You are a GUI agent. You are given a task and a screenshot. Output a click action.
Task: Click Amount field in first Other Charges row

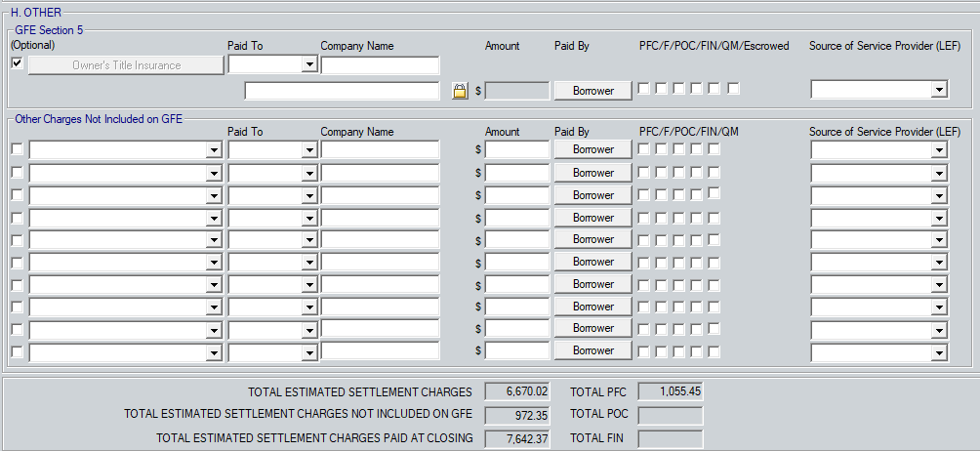point(517,149)
